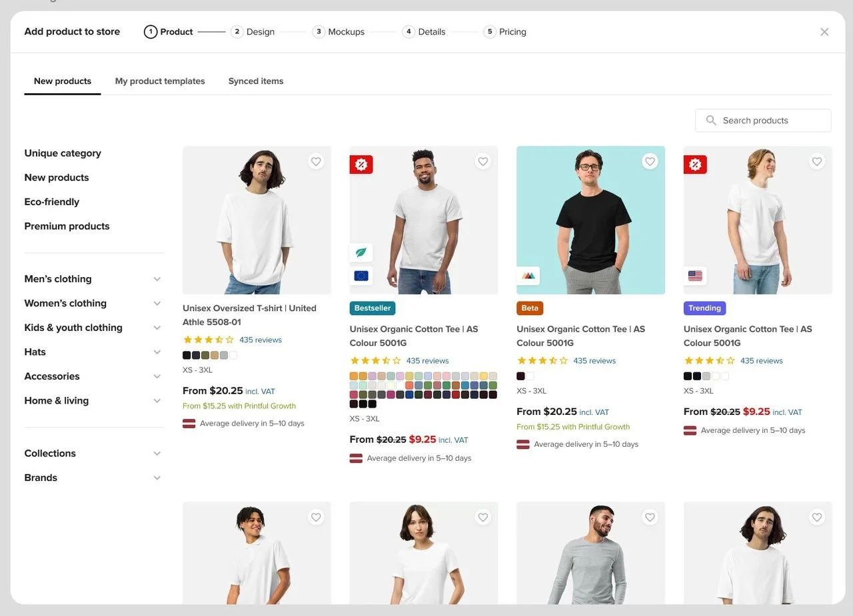853x616 pixels.
Task: Expand the Men's clothing category
Action: [157, 279]
